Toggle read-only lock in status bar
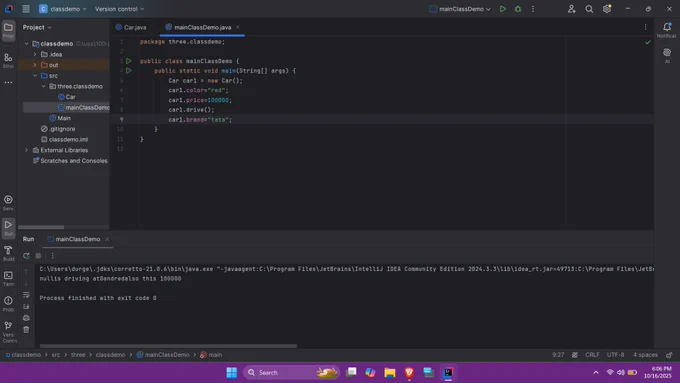 tap(669, 355)
